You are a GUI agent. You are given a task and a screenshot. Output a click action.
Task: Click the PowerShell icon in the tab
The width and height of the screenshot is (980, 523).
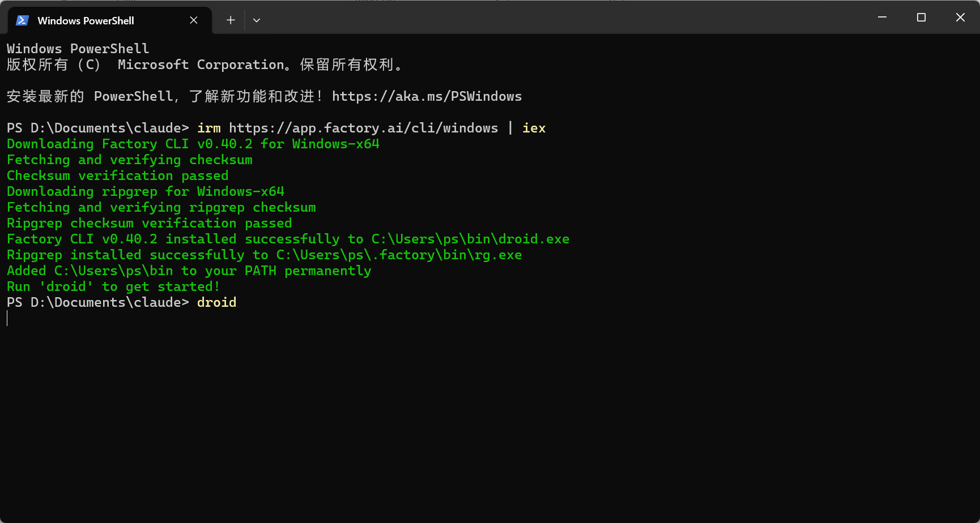pyautogui.click(x=22, y=20)
